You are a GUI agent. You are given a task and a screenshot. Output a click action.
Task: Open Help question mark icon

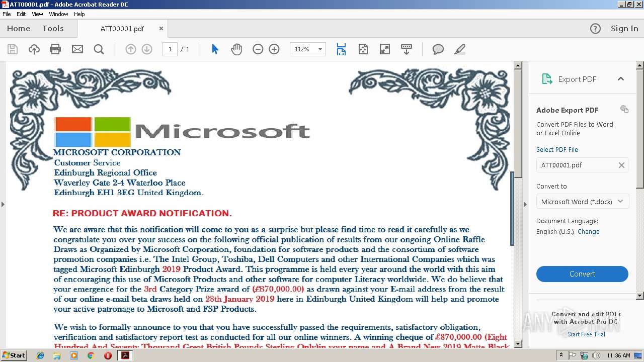pos(595,29)
